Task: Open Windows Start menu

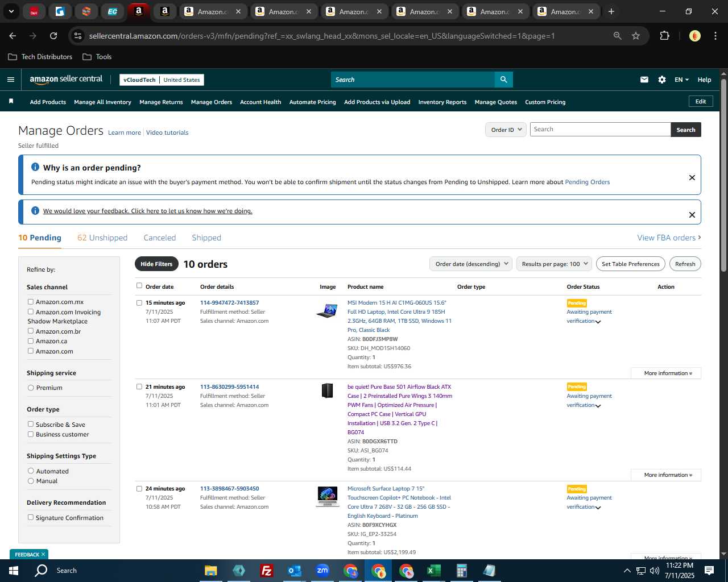Action: coord(13,571)
